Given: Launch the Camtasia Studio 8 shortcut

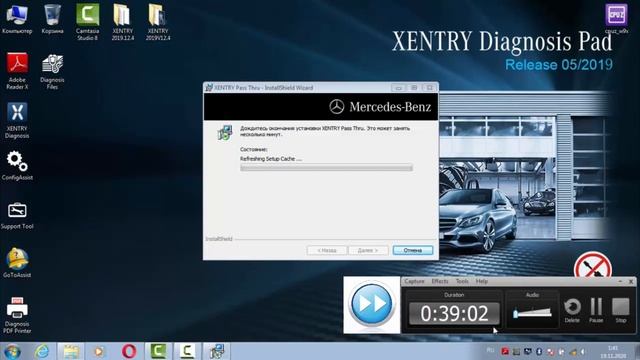Looking at the screenshot, I should pos(87,22).
